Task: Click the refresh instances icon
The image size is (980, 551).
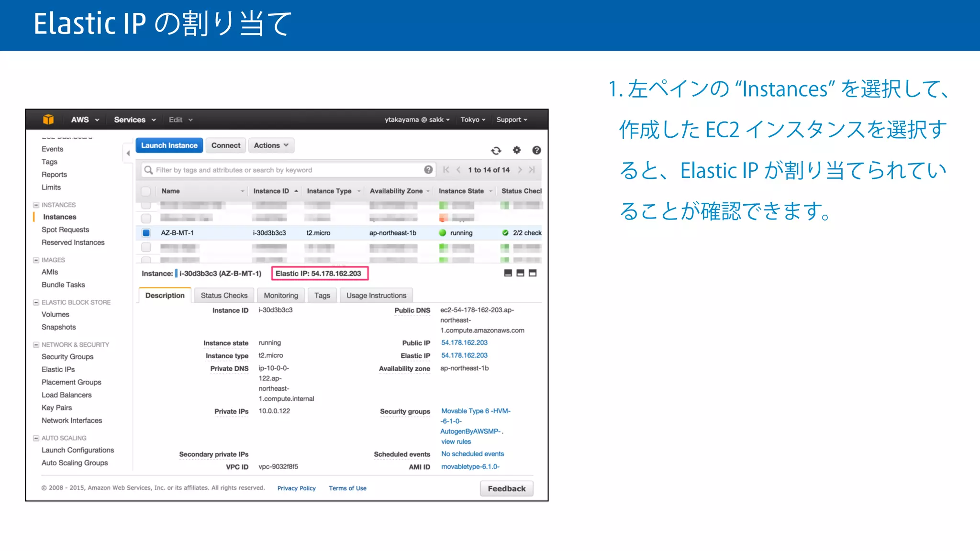Action: pos(496,151)
